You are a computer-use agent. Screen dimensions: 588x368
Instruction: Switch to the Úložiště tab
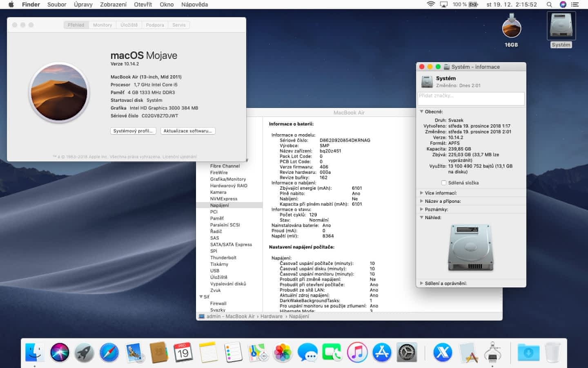(129, 25)
